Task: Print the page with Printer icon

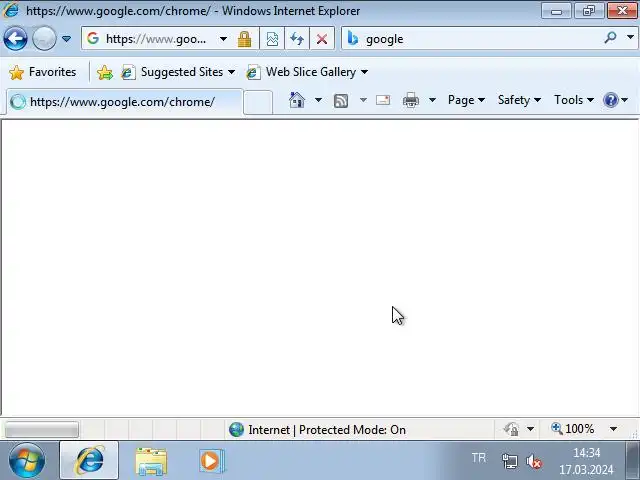Action: click(411, 100)
